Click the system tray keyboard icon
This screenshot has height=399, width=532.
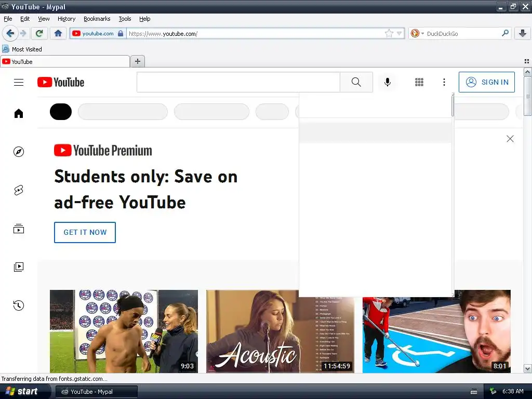(474, 392)
